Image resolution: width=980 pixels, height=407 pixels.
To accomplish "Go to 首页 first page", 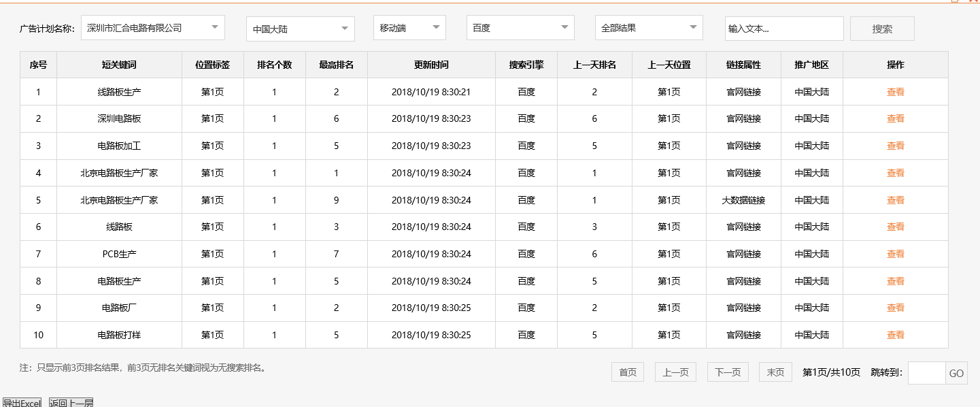I will (626, 372).
